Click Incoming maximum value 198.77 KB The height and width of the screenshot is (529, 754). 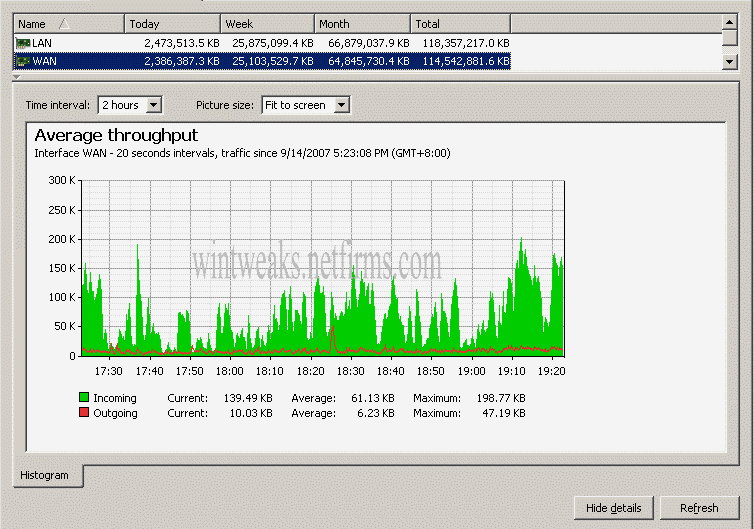[x=501, y=398]
